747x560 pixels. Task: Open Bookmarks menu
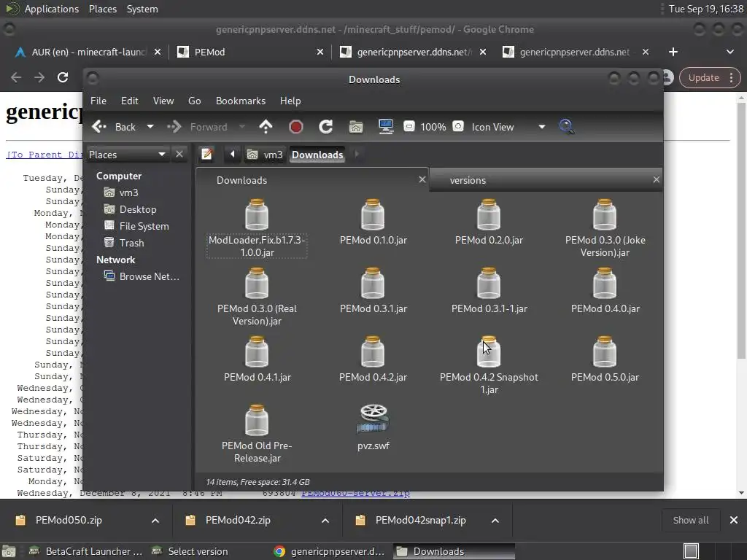[x=241, y=101]
